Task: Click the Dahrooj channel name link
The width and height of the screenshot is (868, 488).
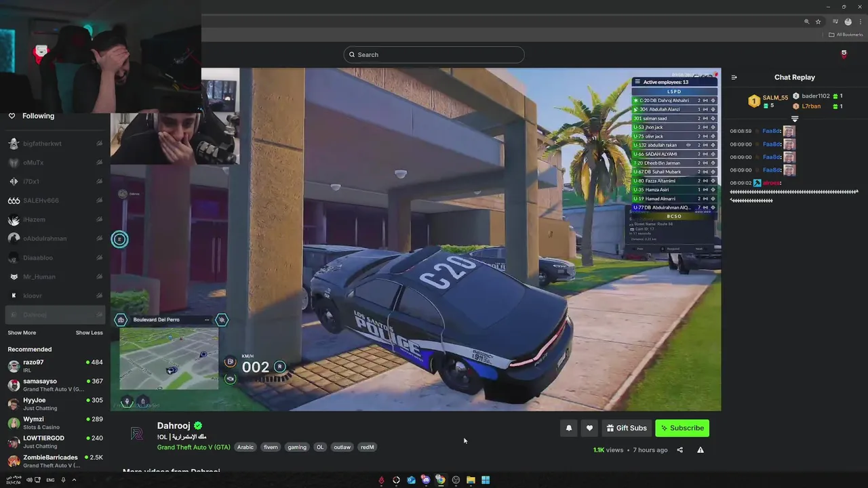Action: [174, 426]
